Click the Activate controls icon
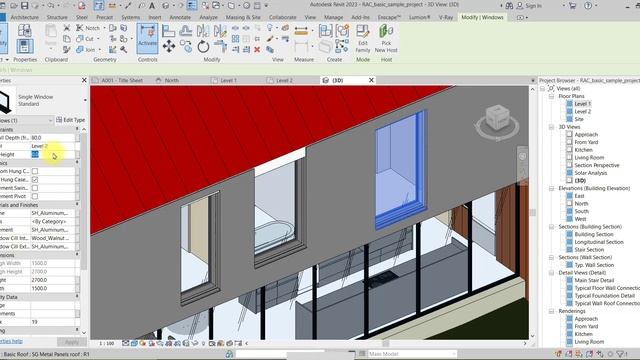640x360 pixels. pos(147,39)
